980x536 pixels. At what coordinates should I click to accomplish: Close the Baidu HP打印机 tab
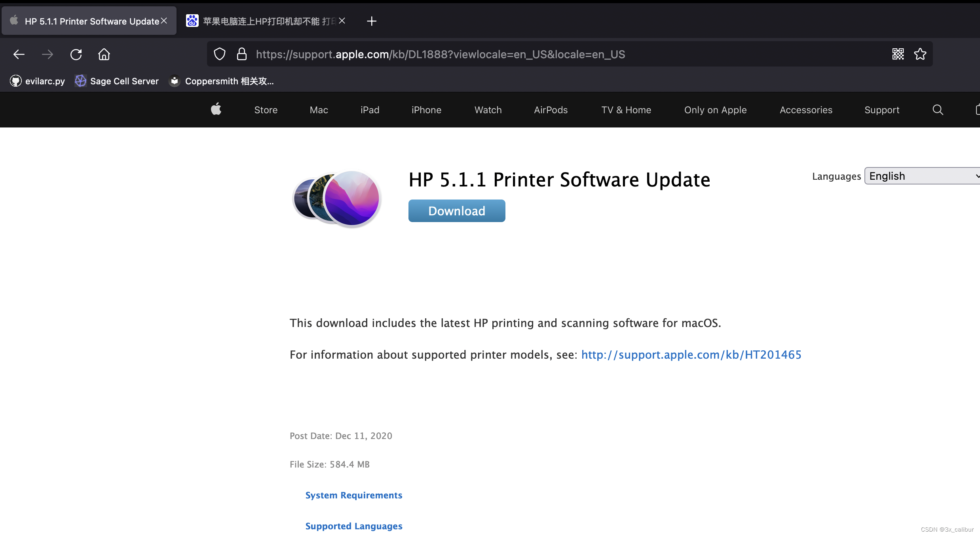click(x=342, y=21)
